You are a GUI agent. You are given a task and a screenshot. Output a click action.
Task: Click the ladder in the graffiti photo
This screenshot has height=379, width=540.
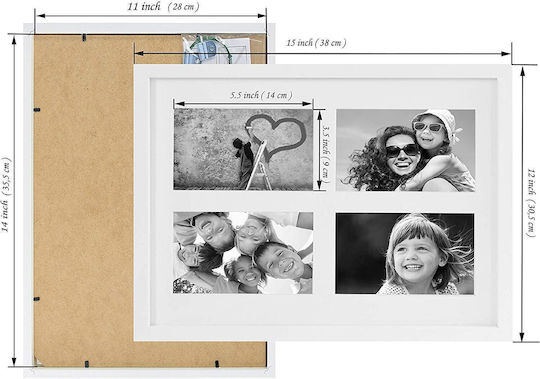[x=260, y=166]
